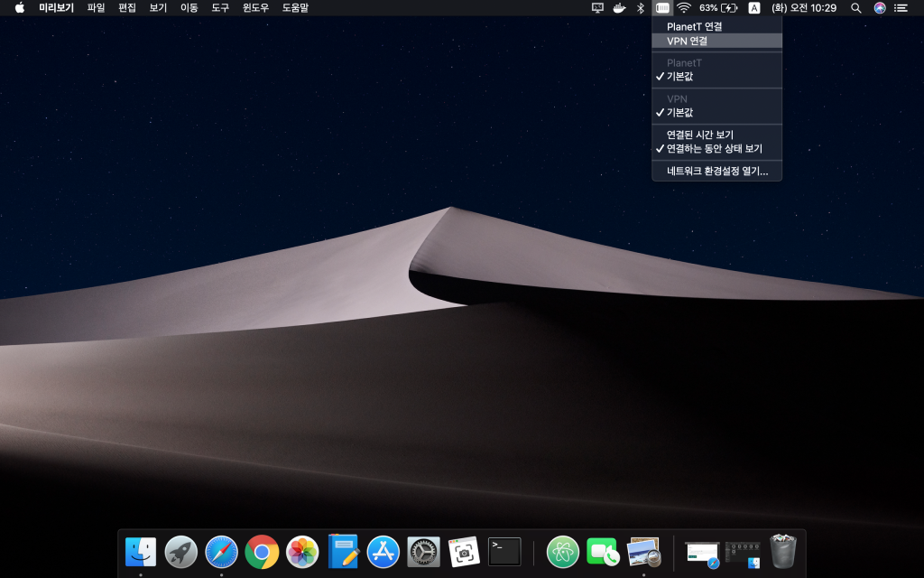Launch the Screenshot app in Dock

coord(464,552)
